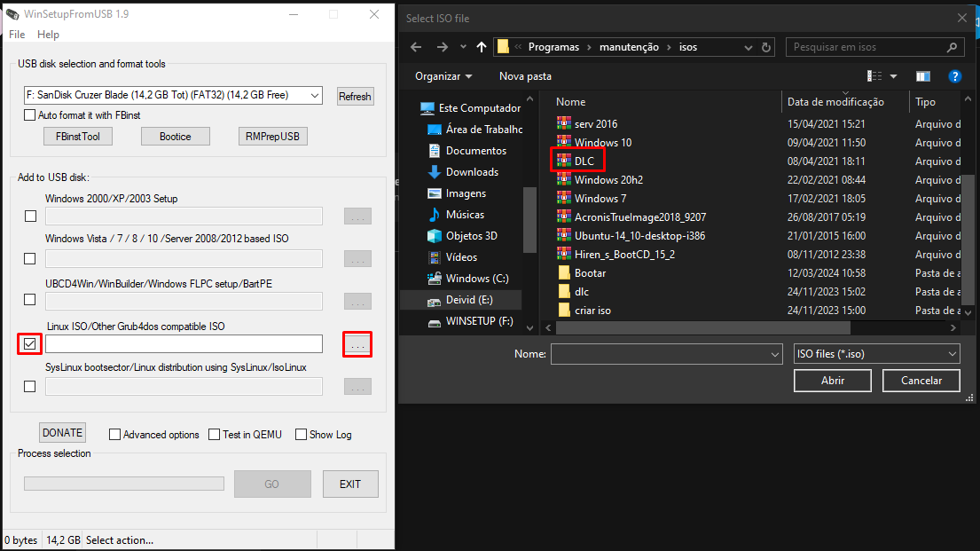Click Músicas note icon in sidebar
Image resolution: width=980 pixels, height=551 pixels.
point(435,215)
